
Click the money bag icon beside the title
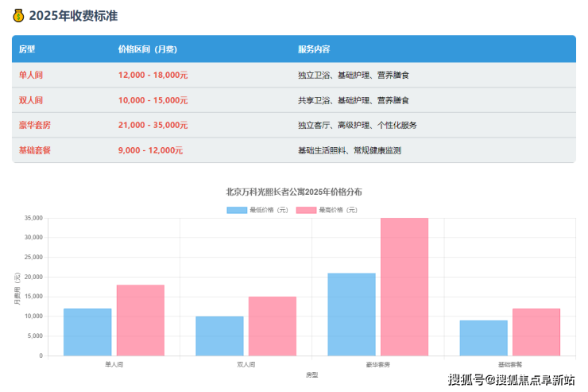click(x=18, y=15)
